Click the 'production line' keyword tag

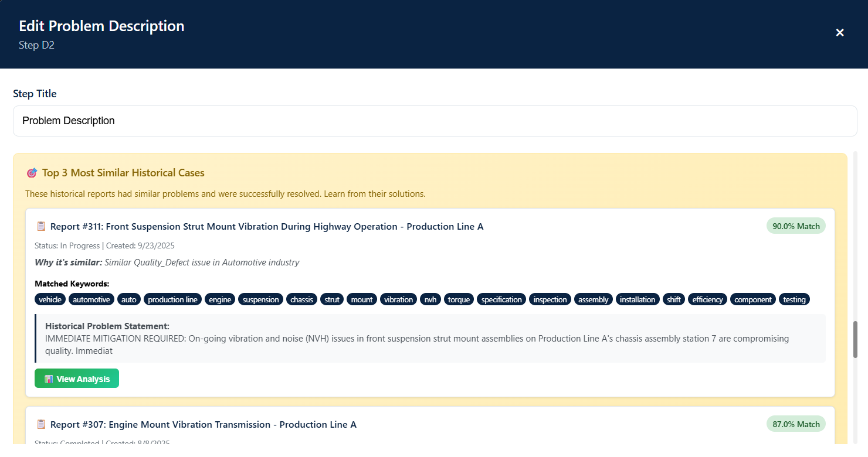[172, 299]
